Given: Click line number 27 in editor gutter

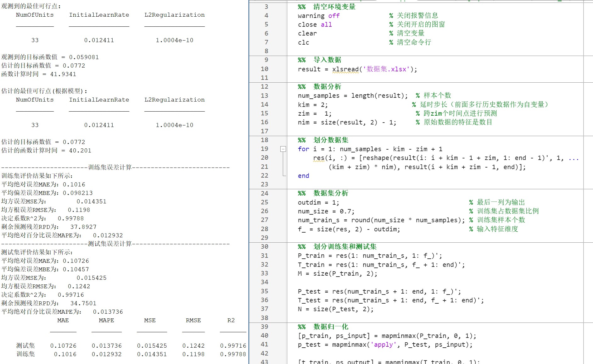Looking at the screenshot, I should [x=265, y=220].
